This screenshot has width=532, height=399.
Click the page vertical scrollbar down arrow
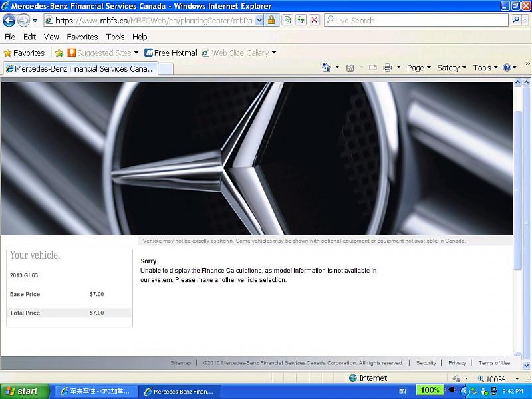pyautogui.click(x=527, y=365)
